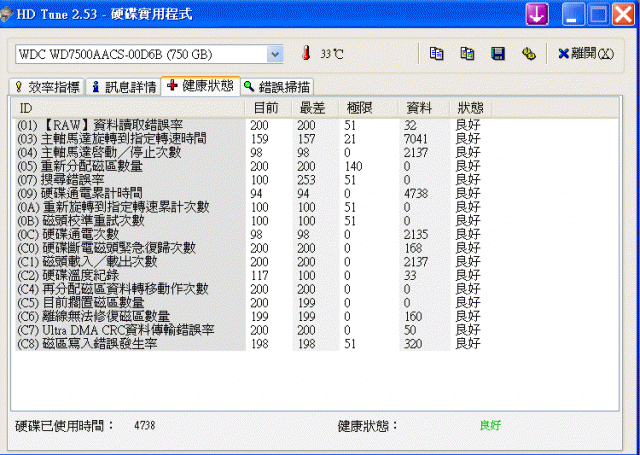This screenshot has height=455, width=640.
Task: Click the 極限 column header
Action: (368, 108)
